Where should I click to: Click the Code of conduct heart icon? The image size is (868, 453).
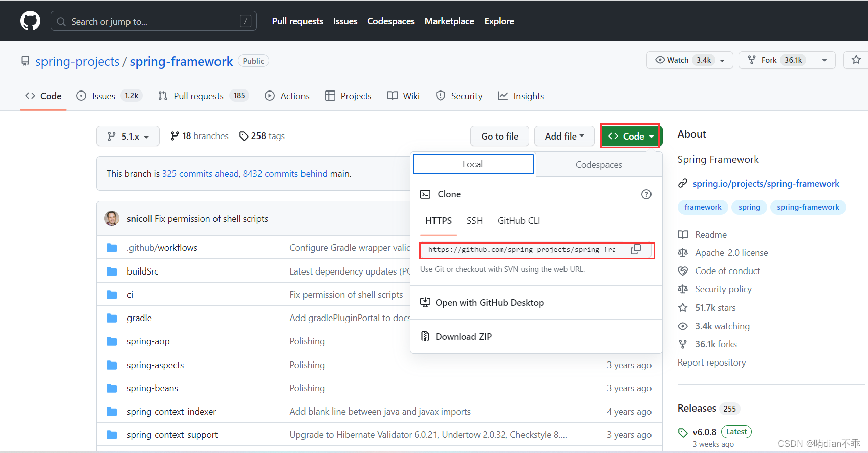683,271
